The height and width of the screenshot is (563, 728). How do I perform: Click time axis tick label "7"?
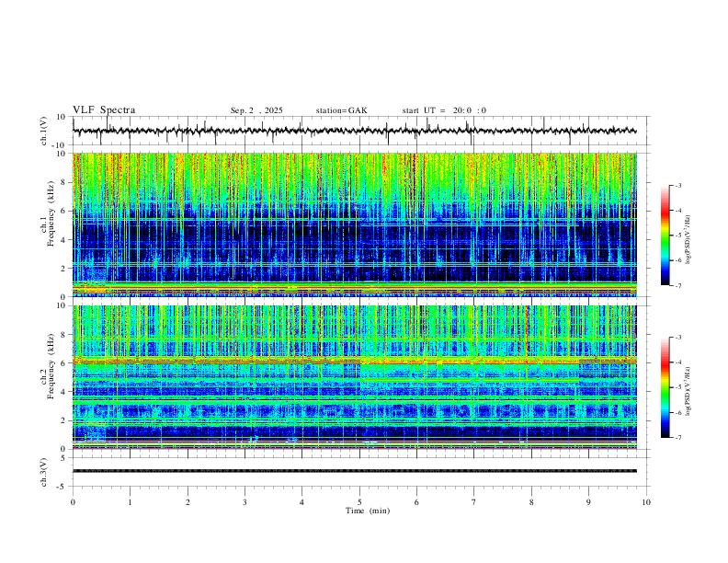click(x=474, y=502)
